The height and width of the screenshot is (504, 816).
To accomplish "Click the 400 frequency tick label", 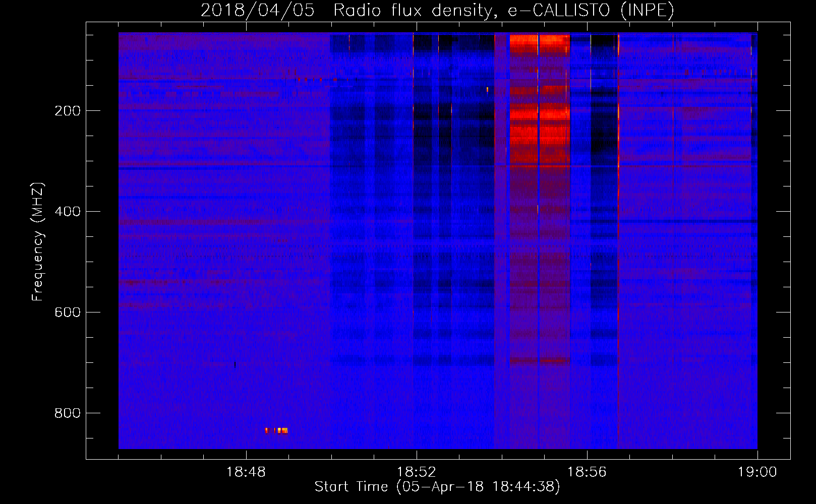I will pyautogui.click(x=68, y=212).
